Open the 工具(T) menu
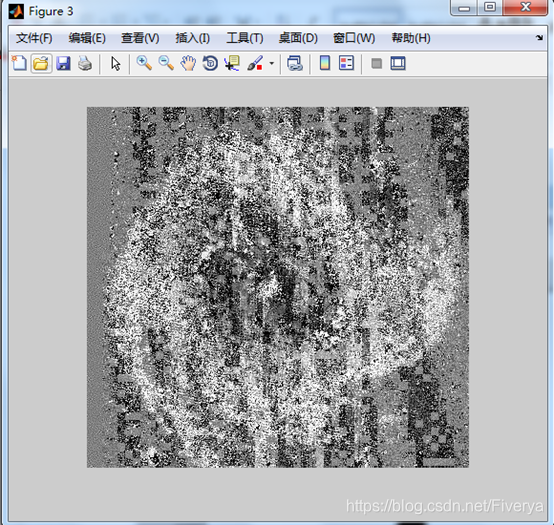 pos(245,38)
